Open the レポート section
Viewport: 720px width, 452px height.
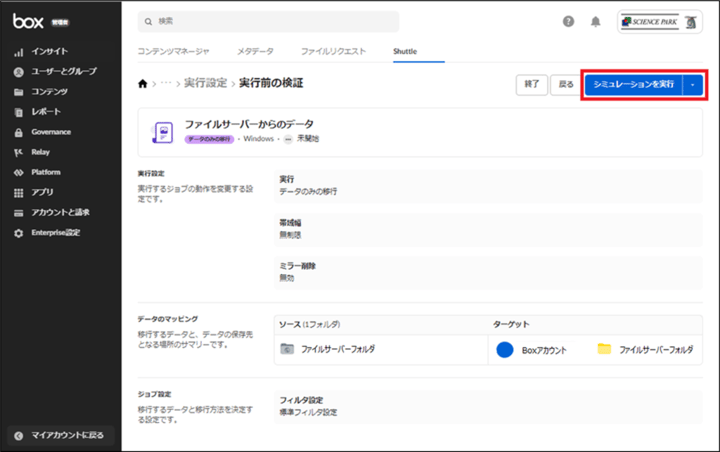coord(46,112)
